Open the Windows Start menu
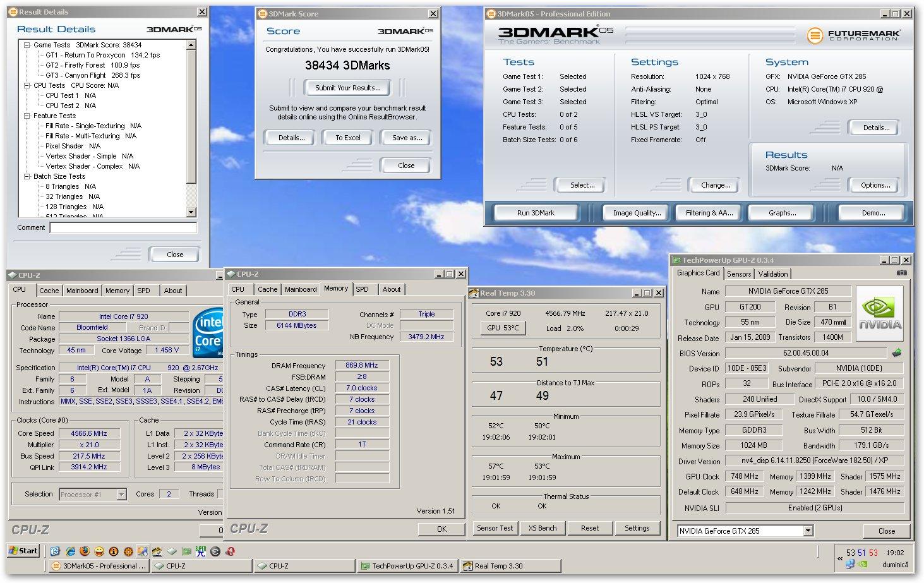924x583 pixels. click(23, 551)
